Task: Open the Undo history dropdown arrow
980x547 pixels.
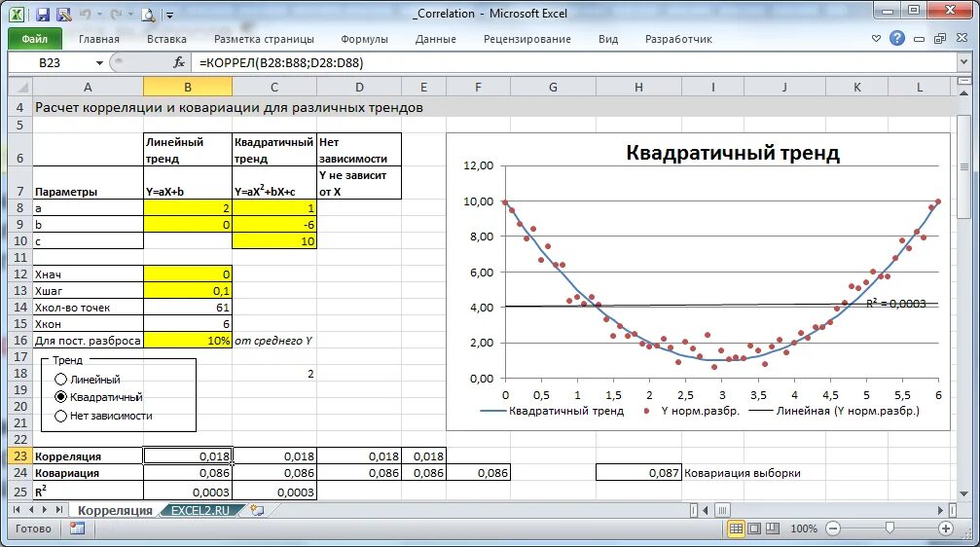Action: pyautogui.click(x=100, y=14)
